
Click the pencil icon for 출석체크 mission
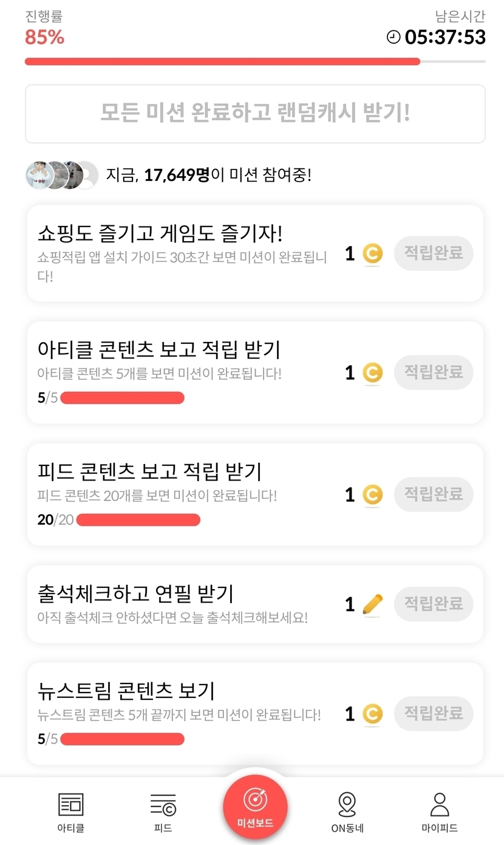coord(372,604)
